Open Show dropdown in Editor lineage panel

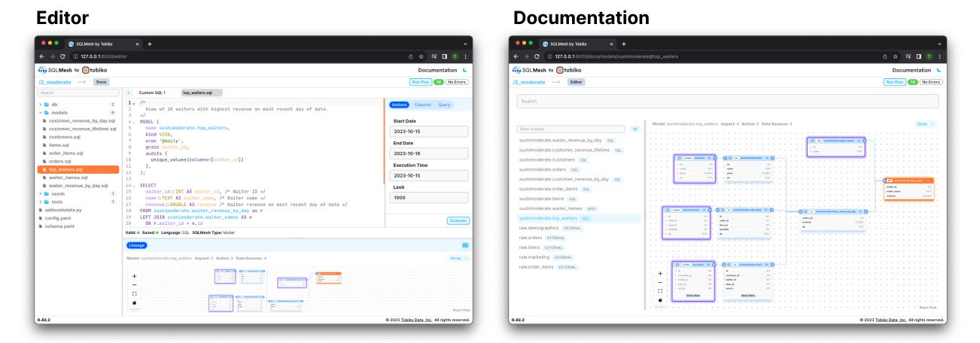[459, 258]
